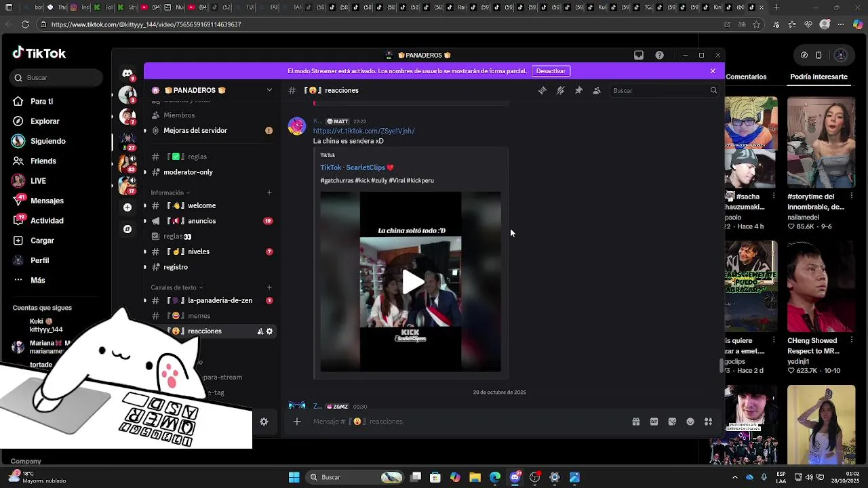Attach a file with the plus button
This screenshot has width=868, height=488.
[297, 422]
